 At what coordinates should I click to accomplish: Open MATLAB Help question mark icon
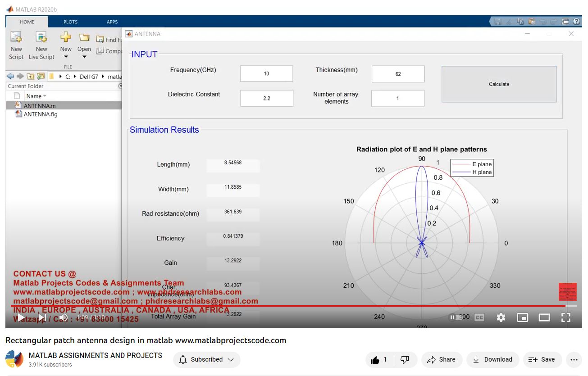click(576, 22)
